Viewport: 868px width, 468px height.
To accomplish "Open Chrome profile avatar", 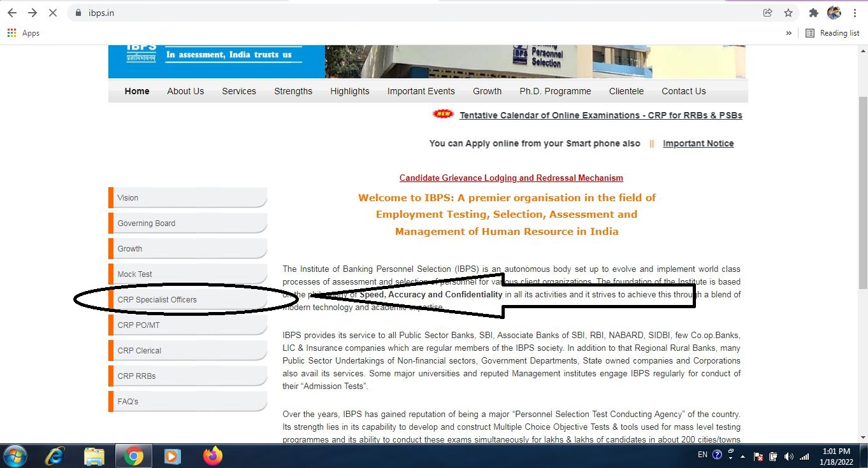I will tap(834, 13).
